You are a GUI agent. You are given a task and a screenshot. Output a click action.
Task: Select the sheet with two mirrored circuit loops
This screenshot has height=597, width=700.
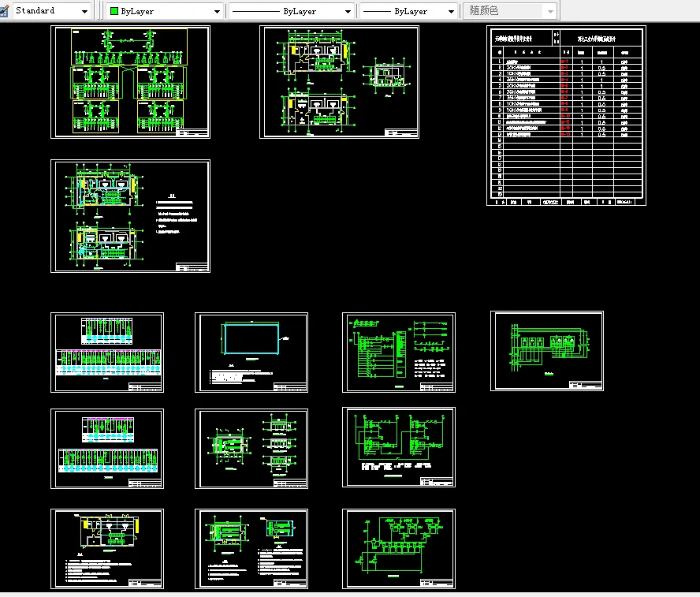pos(399,447)
